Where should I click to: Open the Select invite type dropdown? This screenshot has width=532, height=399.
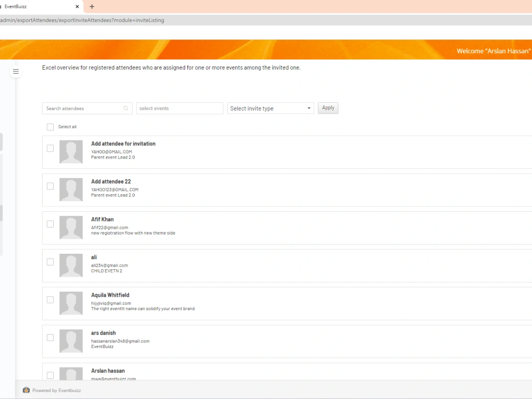click(270, 108)
